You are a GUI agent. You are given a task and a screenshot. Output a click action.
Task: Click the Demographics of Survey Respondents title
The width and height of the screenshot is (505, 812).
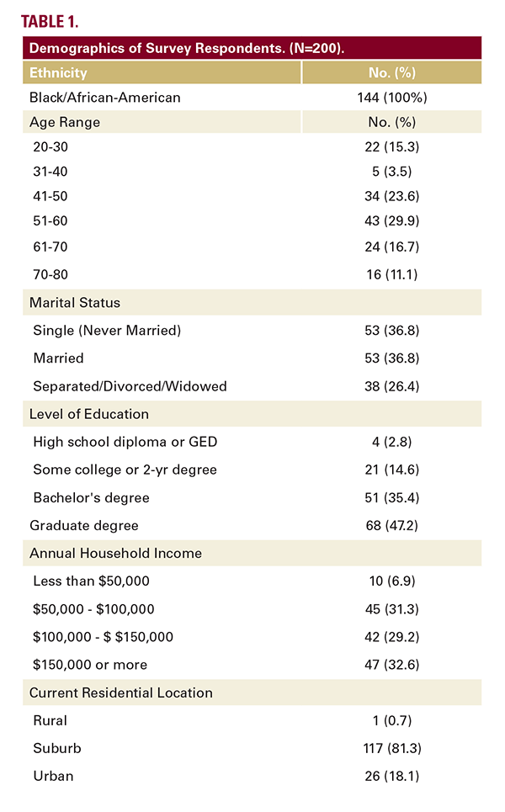(x=187, y=48)
